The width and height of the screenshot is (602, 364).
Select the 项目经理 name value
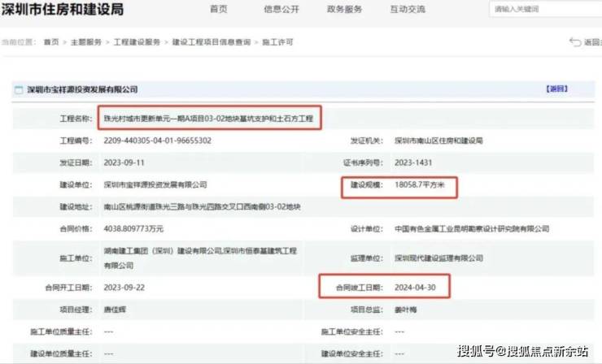pos(115,310)
